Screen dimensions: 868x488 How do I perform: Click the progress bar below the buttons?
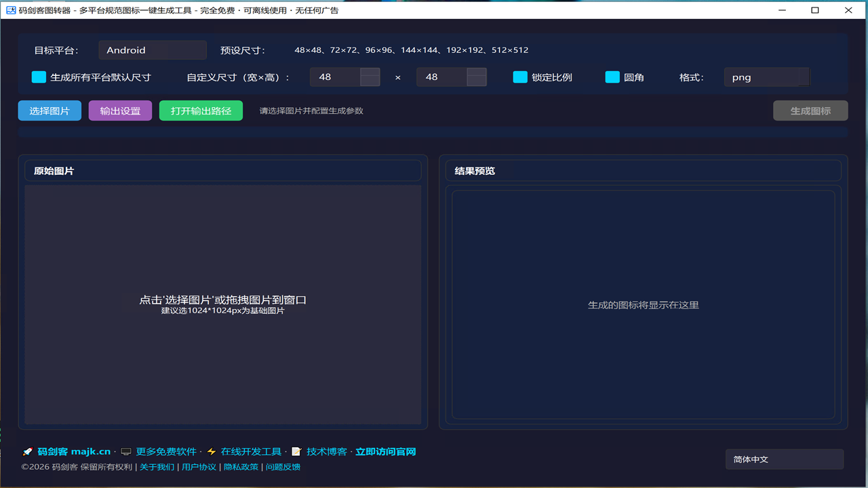pos(433,132)
